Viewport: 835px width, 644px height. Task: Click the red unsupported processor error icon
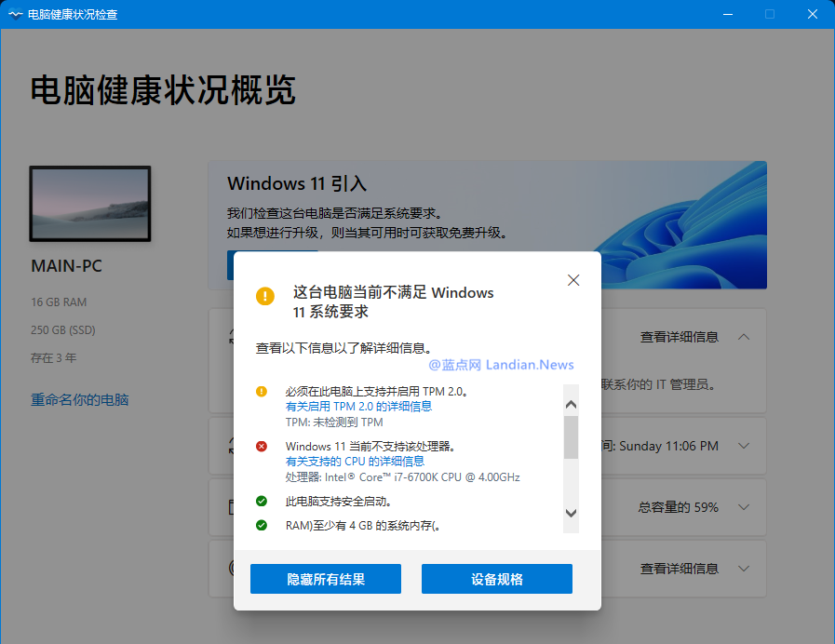pyautogui.click(x=262, y=447)
